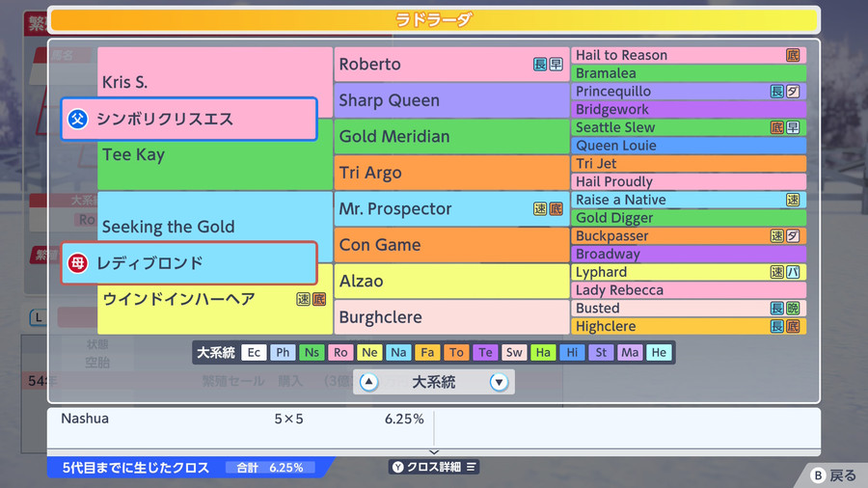The image size is (868, 488).
Task: Click the 長 badge on Princequillo
Action: click(x=777, y=92)
